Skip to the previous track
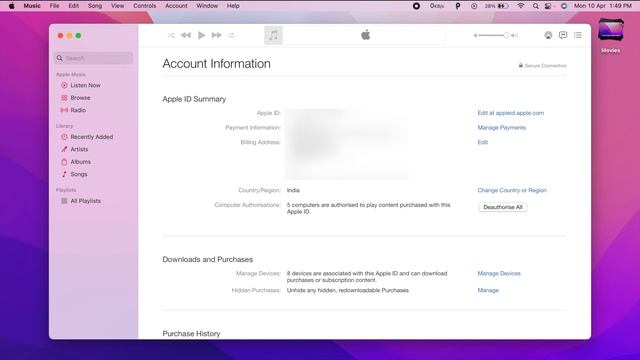Image resolution: width=640 pixels, height=360 pixels. pos(186,36)
